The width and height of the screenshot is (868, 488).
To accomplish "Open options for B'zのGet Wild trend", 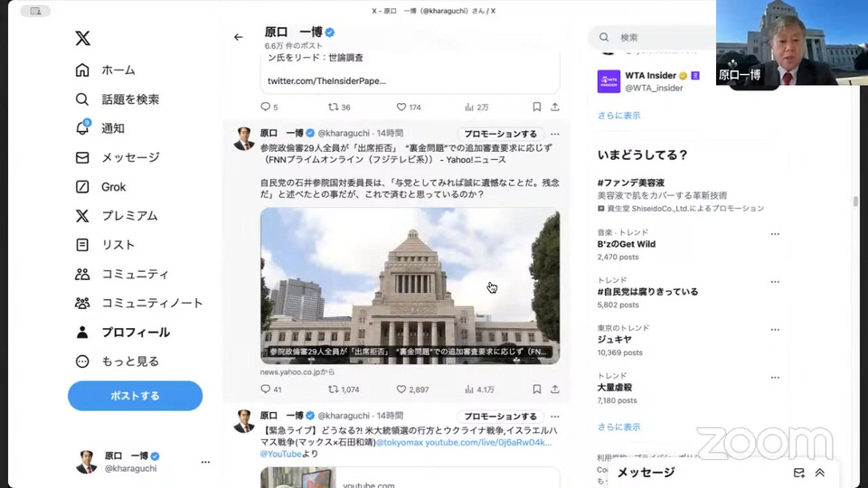I will 775,234.
